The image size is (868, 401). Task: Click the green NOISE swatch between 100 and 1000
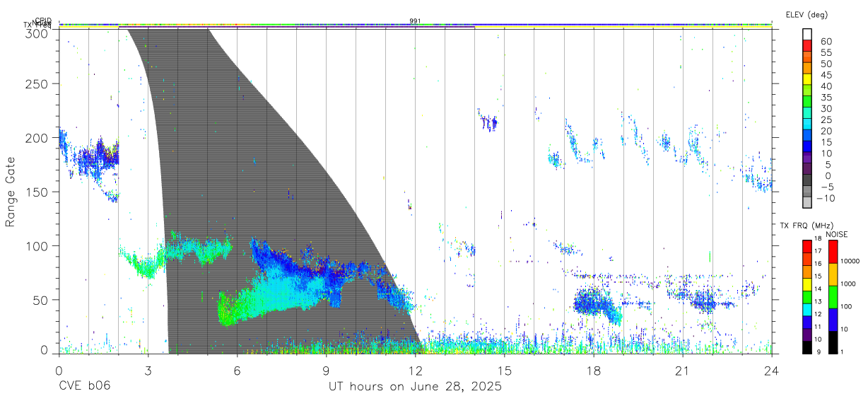coord(832,296)
